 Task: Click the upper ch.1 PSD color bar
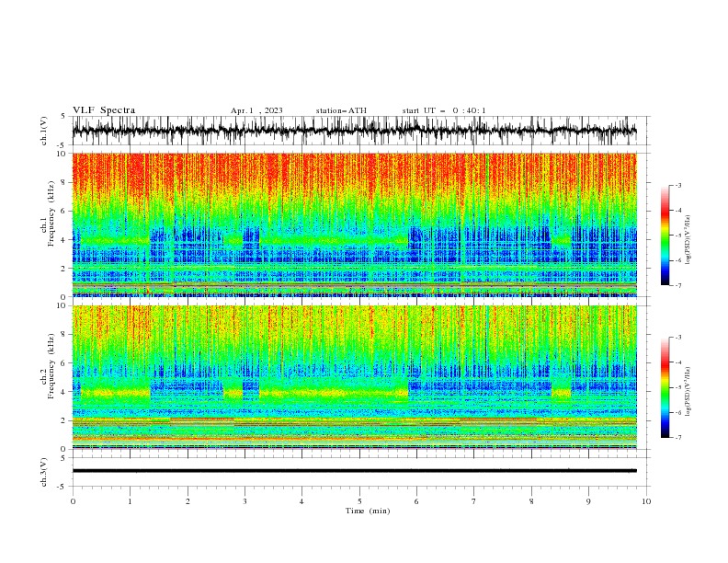(665, 236)
